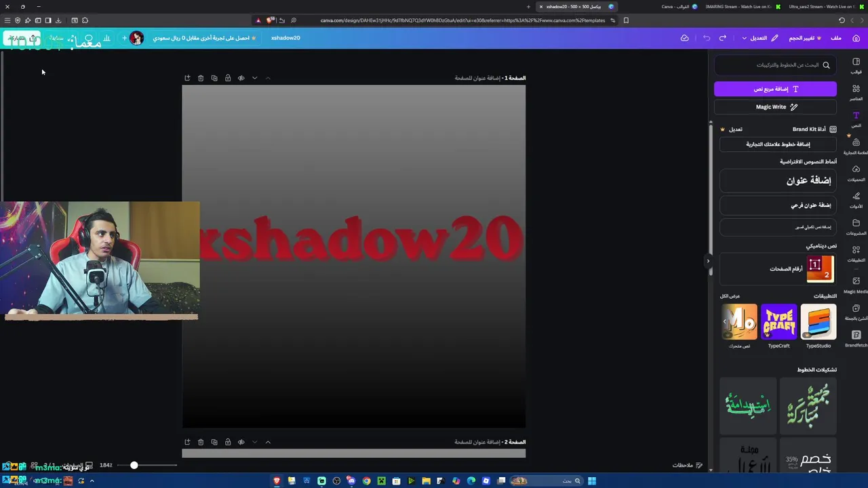
Task: Click the Saudi riyal trial offer banner
Action: tap(204, 38)
